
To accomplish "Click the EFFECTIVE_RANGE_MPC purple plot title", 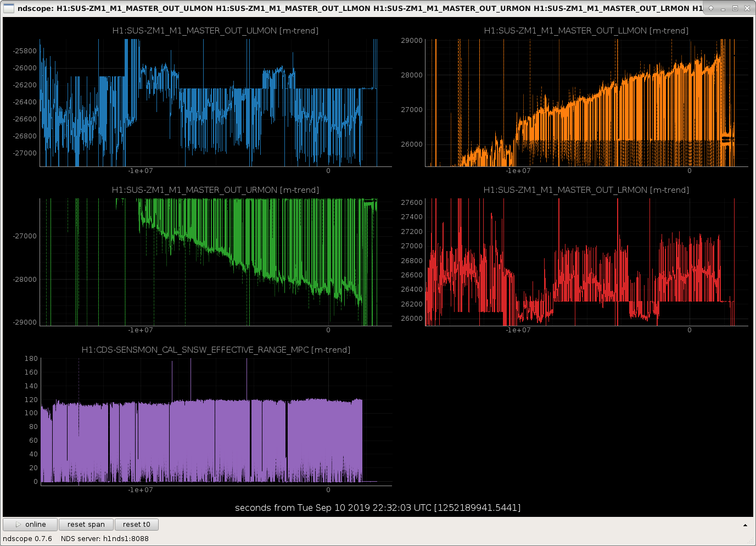I will 216,350.
